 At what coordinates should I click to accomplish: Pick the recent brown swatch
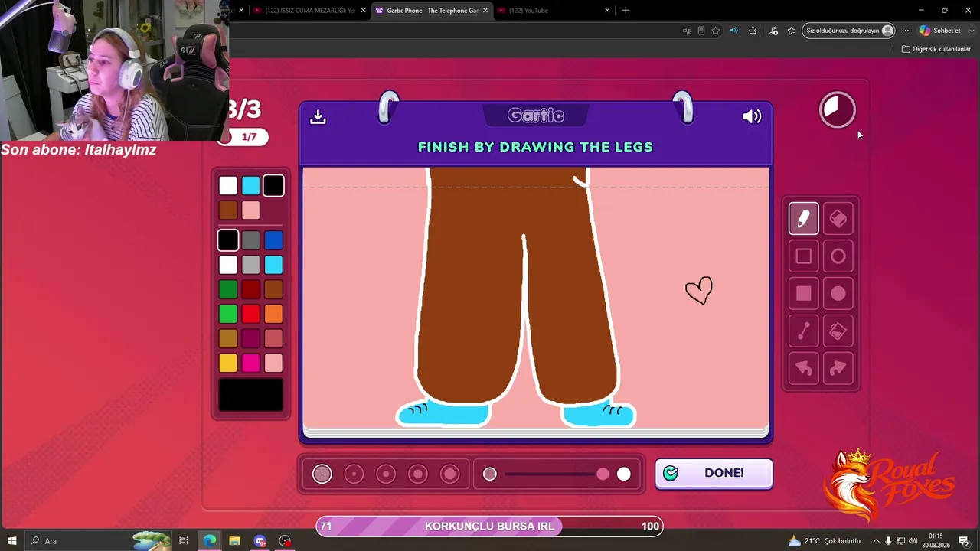point(228,210)
